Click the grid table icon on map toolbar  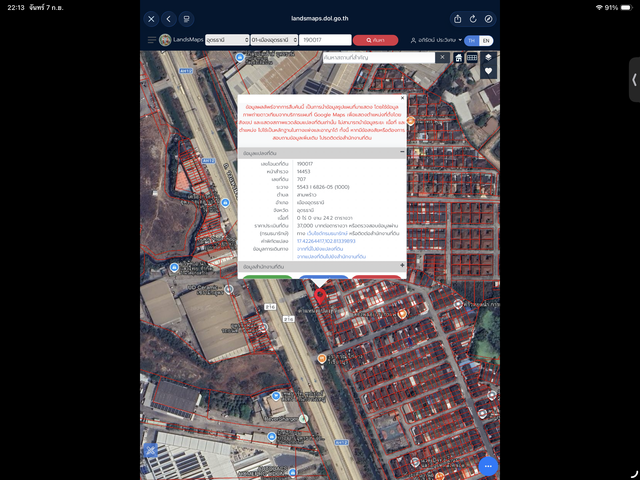coord(472,58)
